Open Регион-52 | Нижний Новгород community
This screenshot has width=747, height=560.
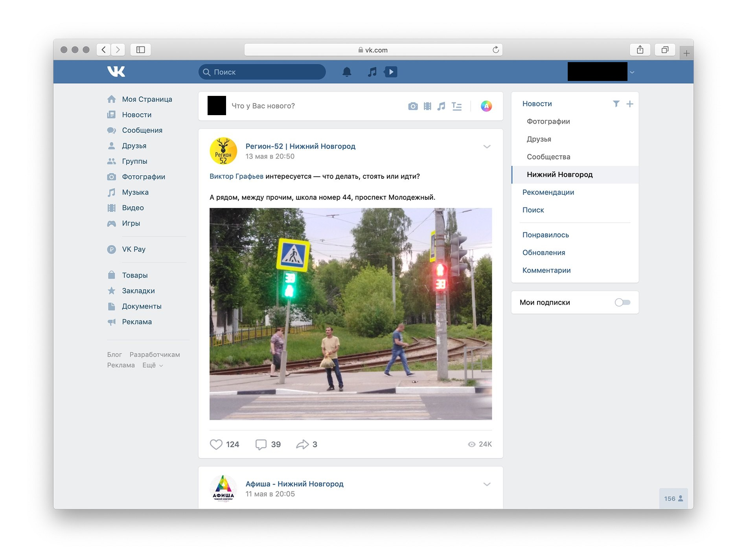click(300, 146)
